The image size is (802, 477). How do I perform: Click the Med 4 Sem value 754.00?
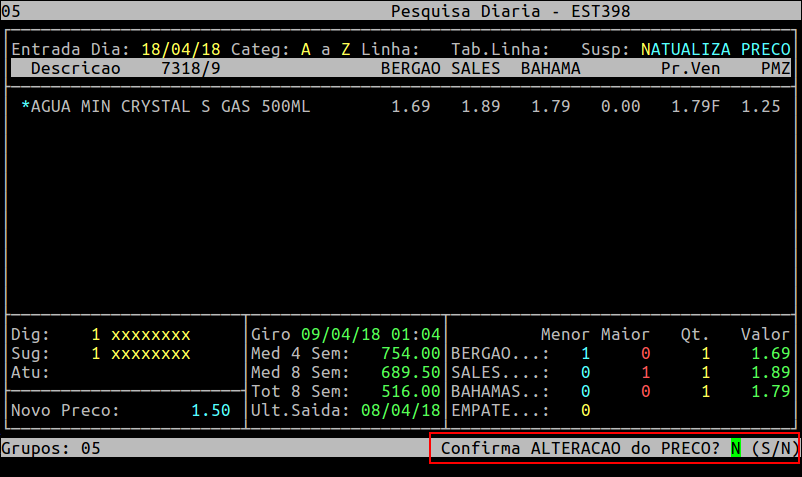[x=410, y=353]
